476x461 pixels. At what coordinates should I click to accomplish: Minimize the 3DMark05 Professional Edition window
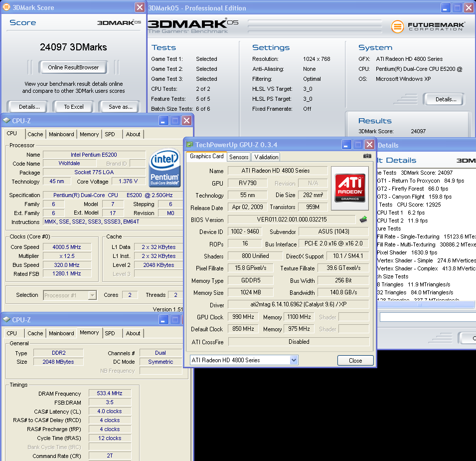click(x=445, y=7)
